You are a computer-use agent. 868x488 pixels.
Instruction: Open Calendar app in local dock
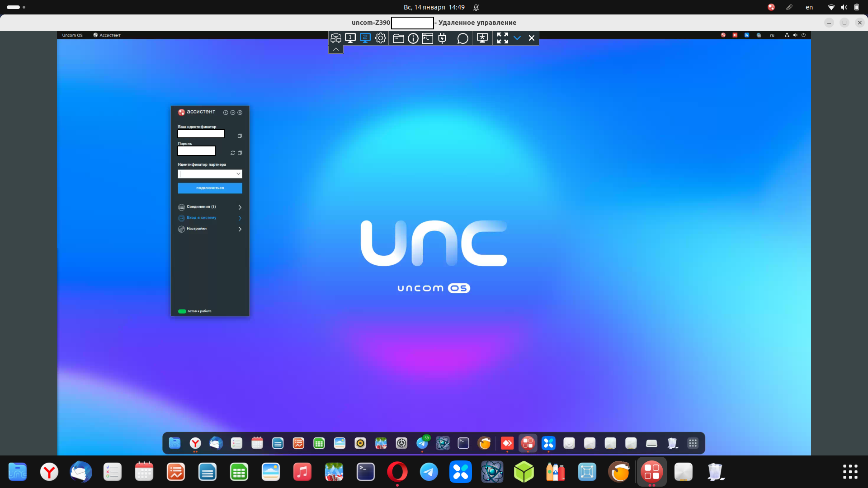pyautogui.click(x=144, y=472)
